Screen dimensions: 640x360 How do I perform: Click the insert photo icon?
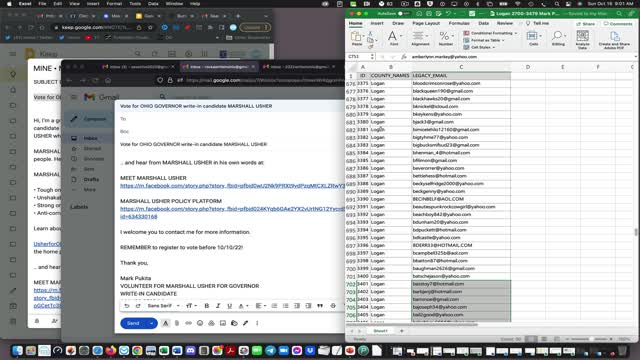(222, 323)
